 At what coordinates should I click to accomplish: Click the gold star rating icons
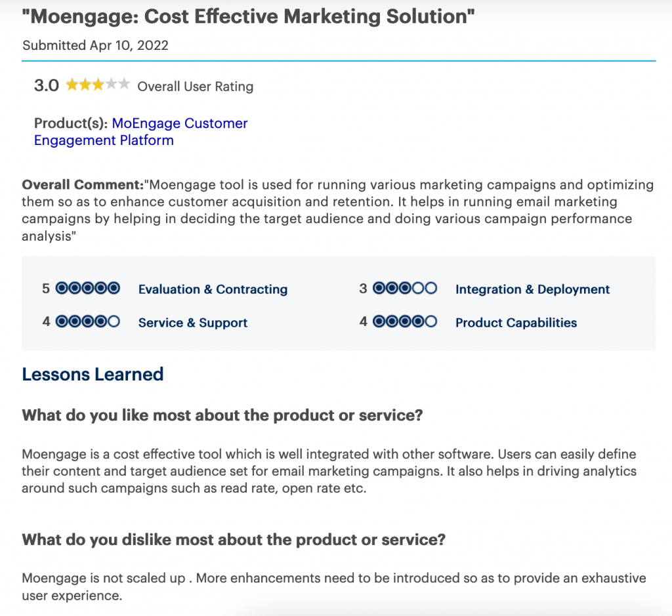pos(98,85)
